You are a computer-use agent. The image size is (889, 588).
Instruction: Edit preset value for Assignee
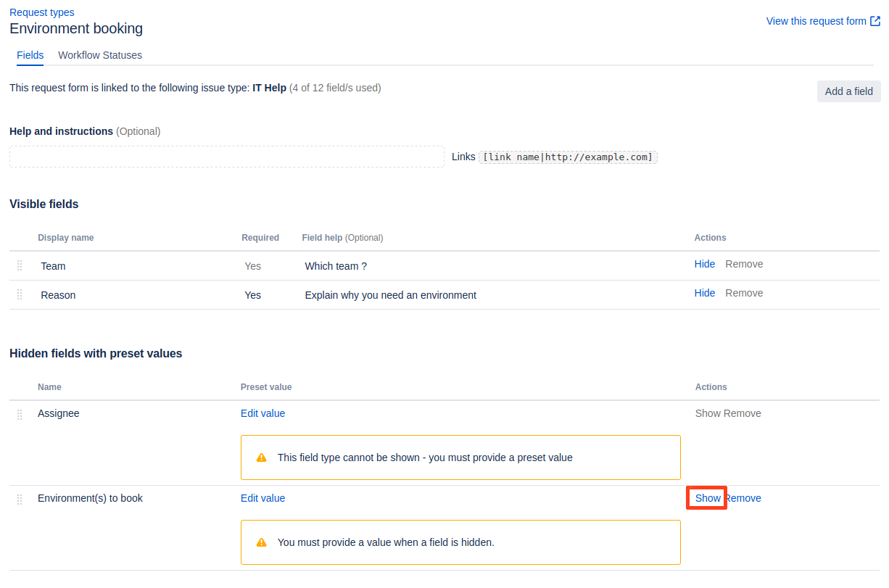click(262, 413)
